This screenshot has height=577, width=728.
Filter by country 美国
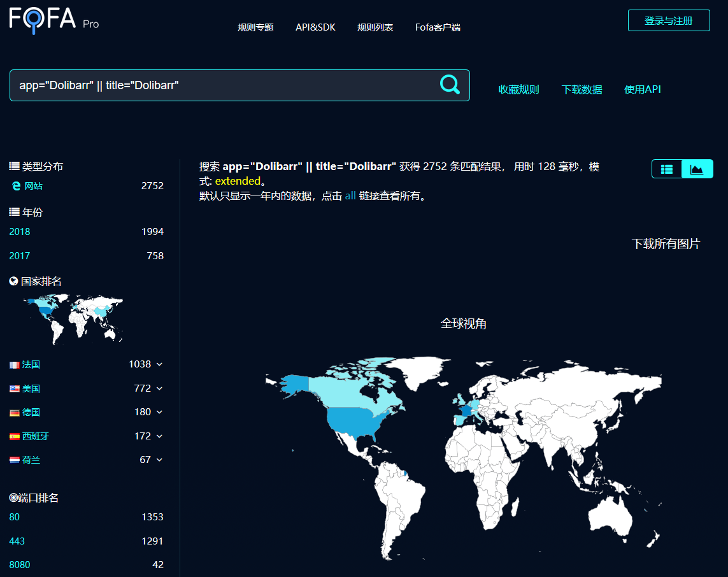tap(31, 388)
